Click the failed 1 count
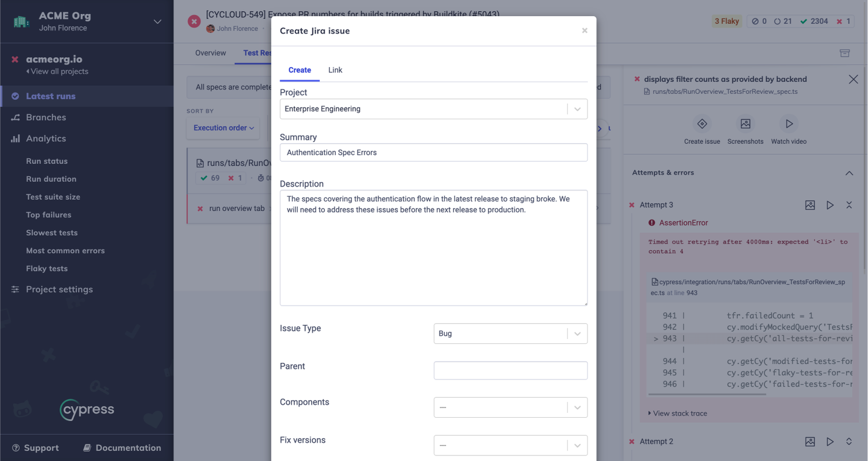This screenshot has width=868, height=461. pyautogui.click(x=843, y=21)
